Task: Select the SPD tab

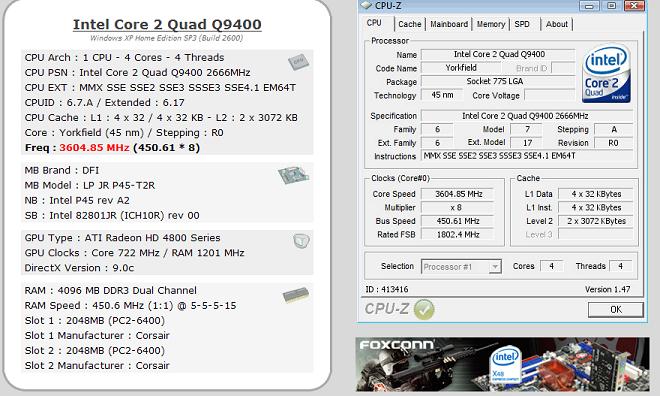Action: pyautogui.click(x=522, y=24)
